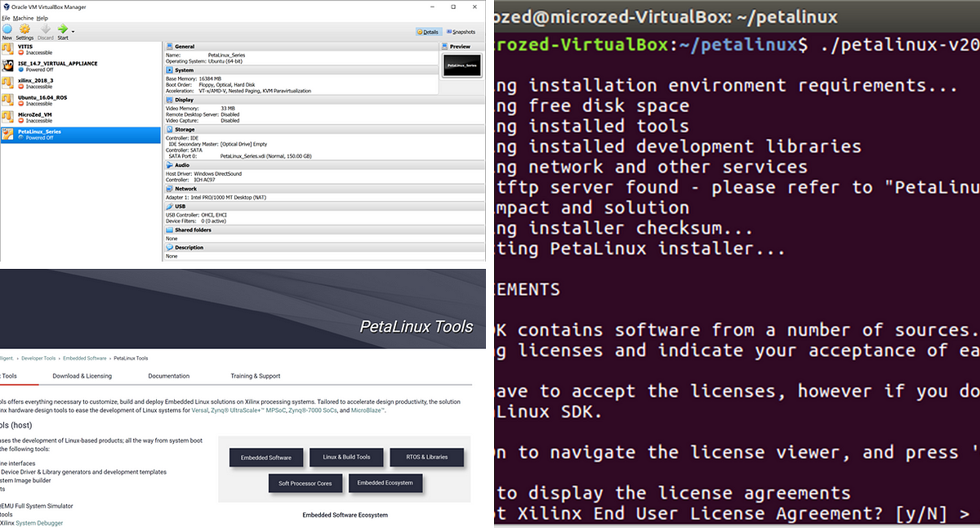Select the Ubuntu_16.04_ROS virtual machine

[81, 101]
